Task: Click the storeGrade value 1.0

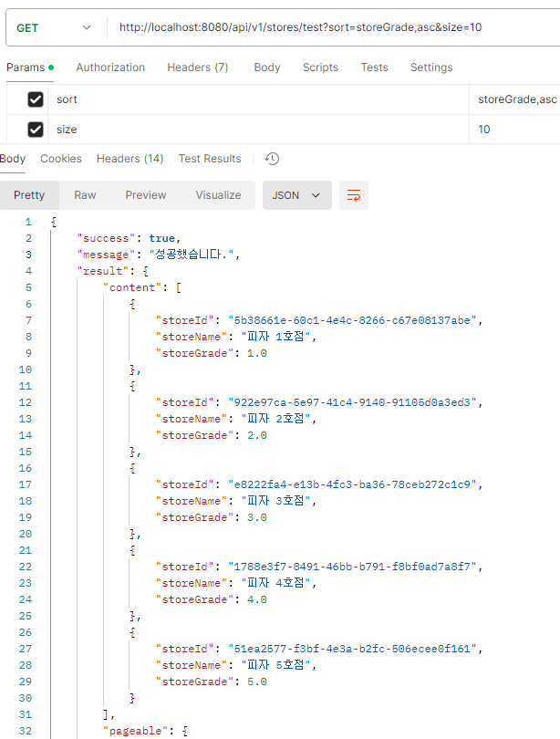Action: click(256, 353)
